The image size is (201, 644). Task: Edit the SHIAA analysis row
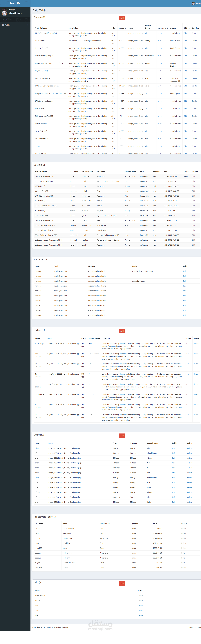click(x=185, y=146)
